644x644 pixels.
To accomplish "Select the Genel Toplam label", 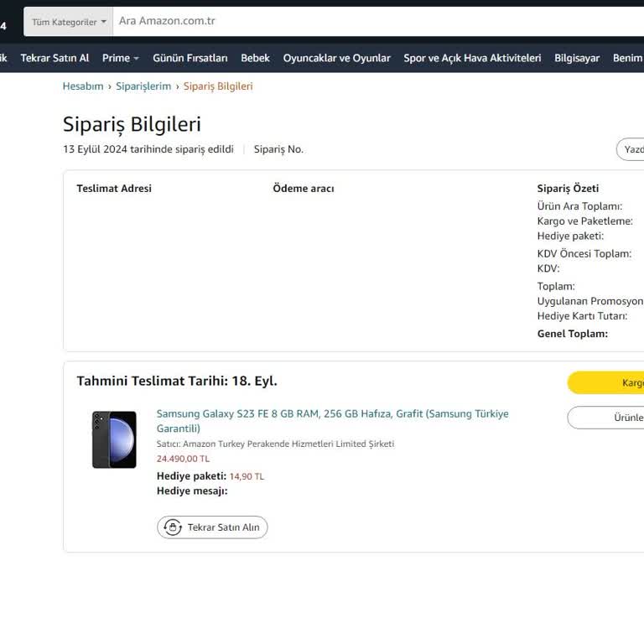I will pyautogui.click(x=573, y=334).
